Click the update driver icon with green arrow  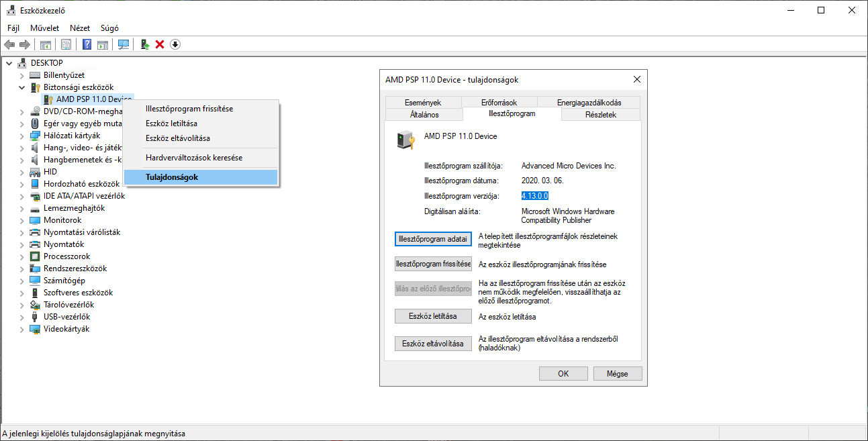144,44
